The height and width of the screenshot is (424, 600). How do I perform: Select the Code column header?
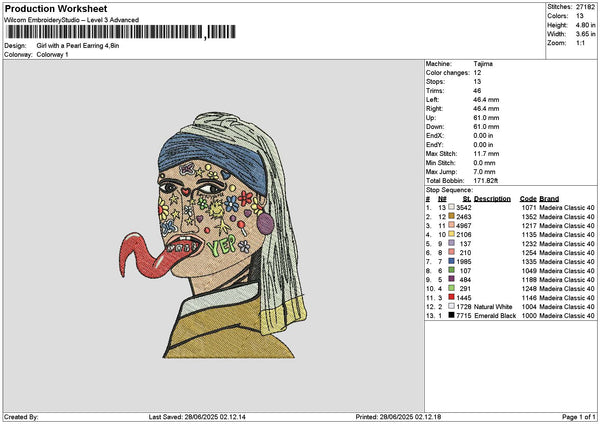pyautogui.click(x=528, y=199)
